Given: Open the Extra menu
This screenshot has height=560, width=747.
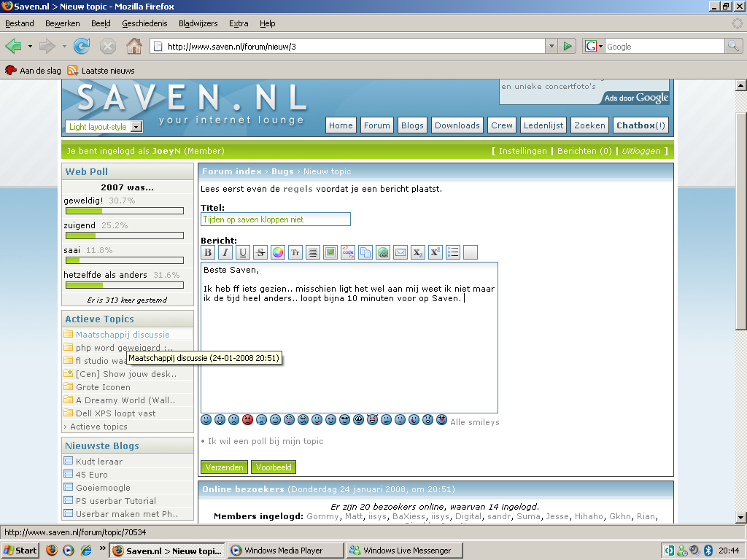Looking at the screenshot, I should [x=239, y=23].
